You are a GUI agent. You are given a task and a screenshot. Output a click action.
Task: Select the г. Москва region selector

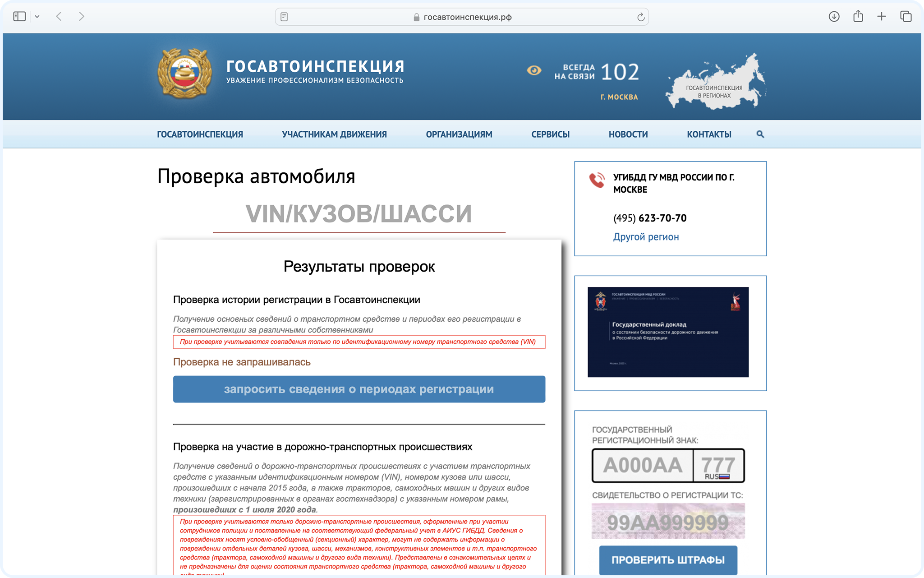[619, 97]
